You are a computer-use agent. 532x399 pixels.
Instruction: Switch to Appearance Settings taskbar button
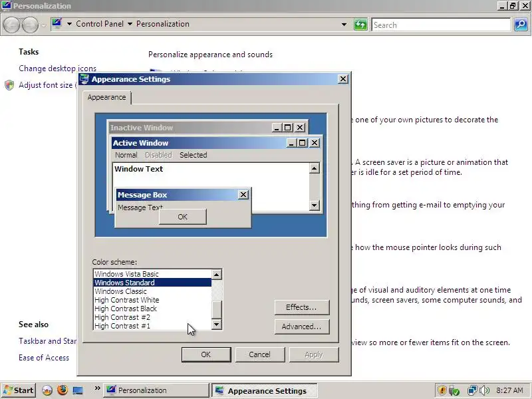(x=265, y=391)
